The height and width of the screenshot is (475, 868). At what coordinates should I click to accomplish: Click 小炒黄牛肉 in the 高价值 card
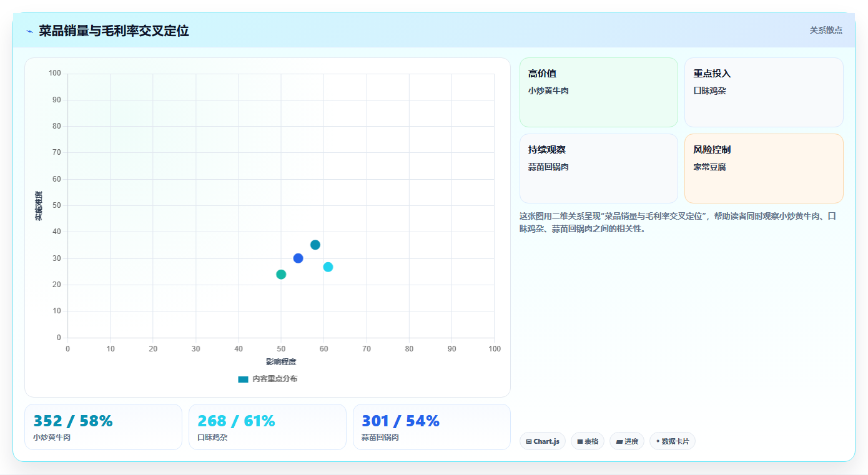[548, 91]
